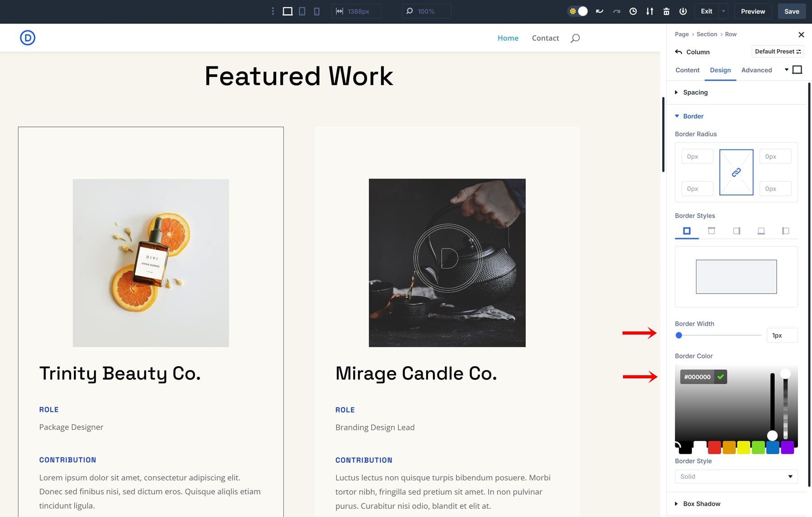Click the Preview button
Screen dimensions: 812x517
click(753, 11)
